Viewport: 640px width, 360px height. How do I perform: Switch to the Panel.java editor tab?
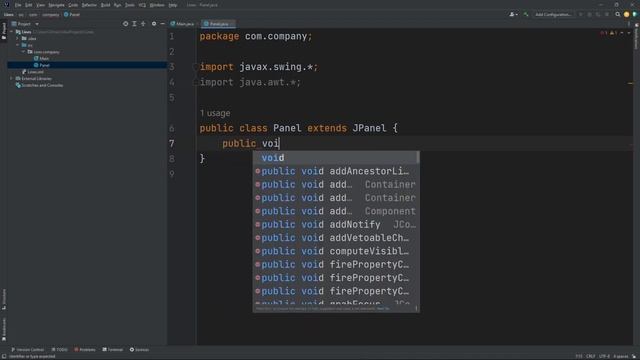tap(217, 24)
